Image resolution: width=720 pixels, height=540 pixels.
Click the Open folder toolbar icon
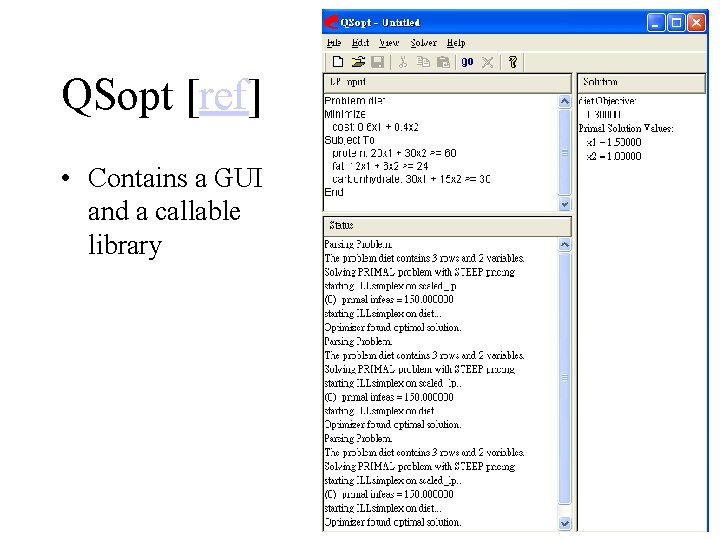(358, 62)
